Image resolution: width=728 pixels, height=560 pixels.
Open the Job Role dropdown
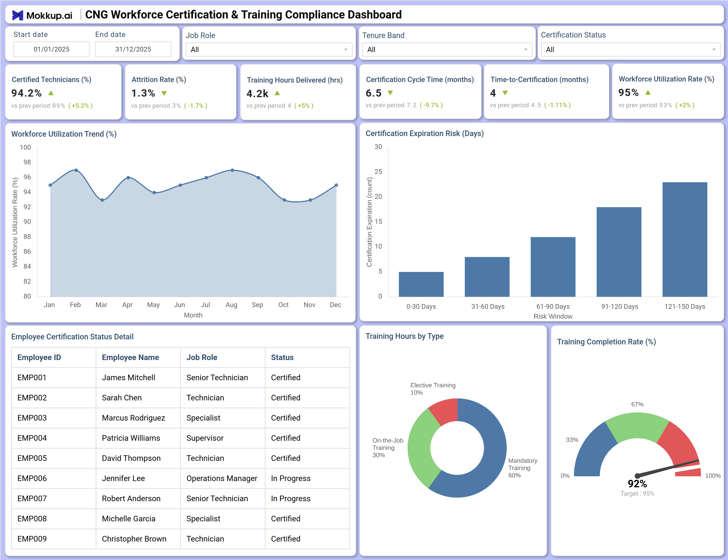269,50
